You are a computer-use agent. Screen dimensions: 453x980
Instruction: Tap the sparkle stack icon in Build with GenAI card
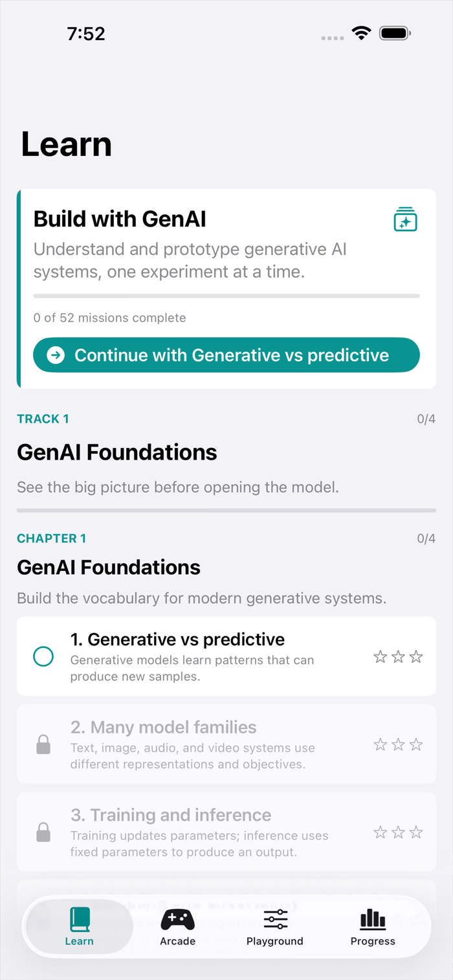pyautogui.click(x=406, y=219)
